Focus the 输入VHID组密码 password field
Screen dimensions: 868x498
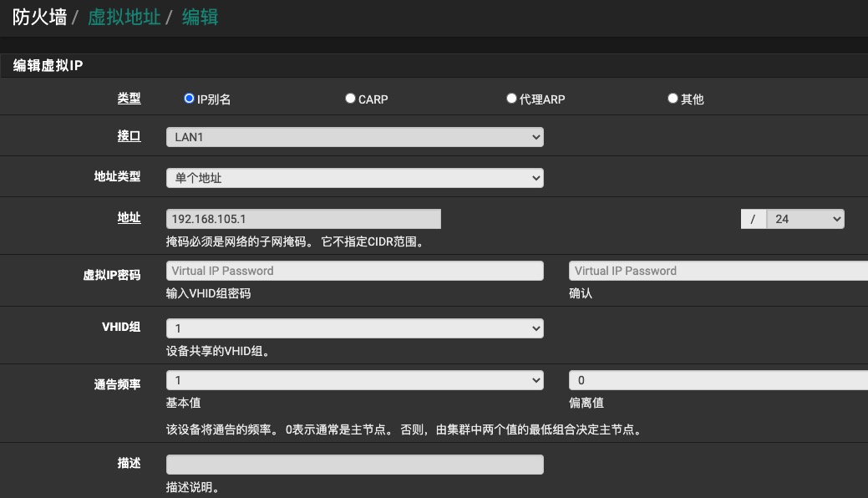pos(354,271)
